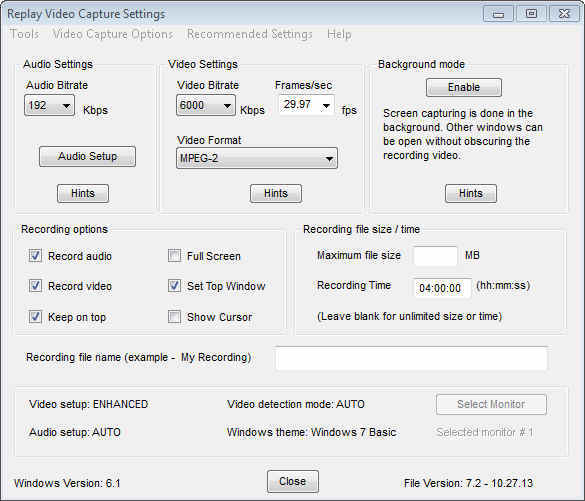Open the Help menu
585x501 pixels.
(x=339, y=34)
